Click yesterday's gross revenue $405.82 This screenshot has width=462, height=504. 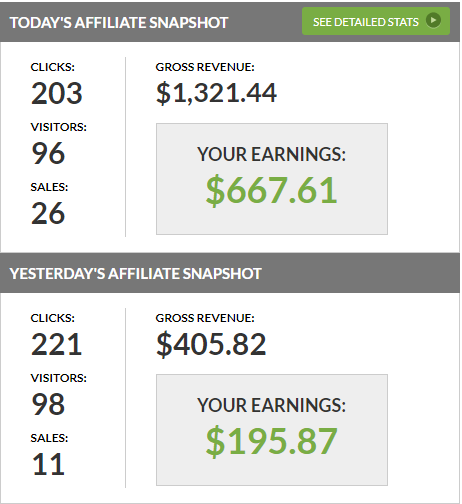211,344
